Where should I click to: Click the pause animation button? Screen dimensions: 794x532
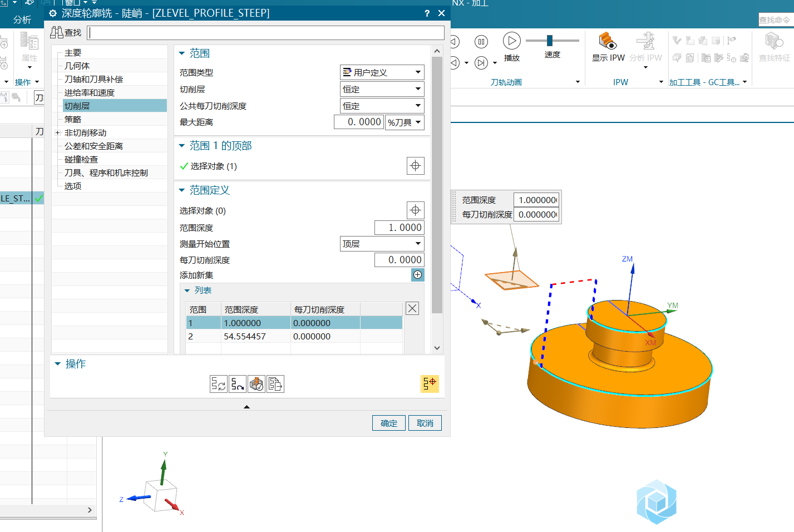[x=481, y=42]
